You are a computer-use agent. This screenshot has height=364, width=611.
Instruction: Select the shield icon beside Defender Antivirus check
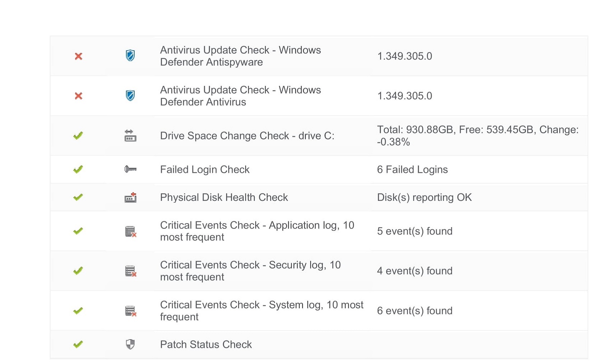pos(130,96)
